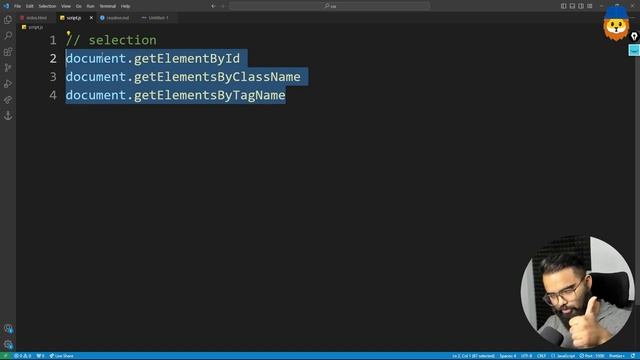640x360 pixels.
Task: Open the Run menu
Action: tap(90, 6)
